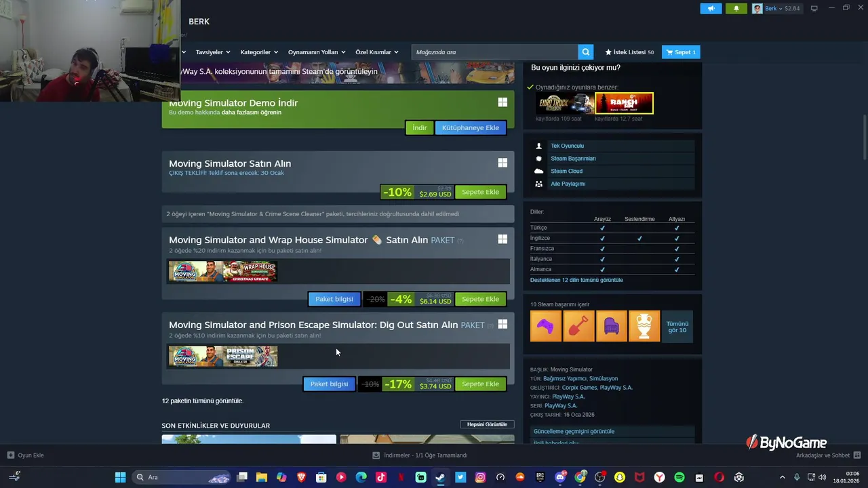
Task: Open Paket bilgisi for Wrap House bundle
Action: click(334, 299)
